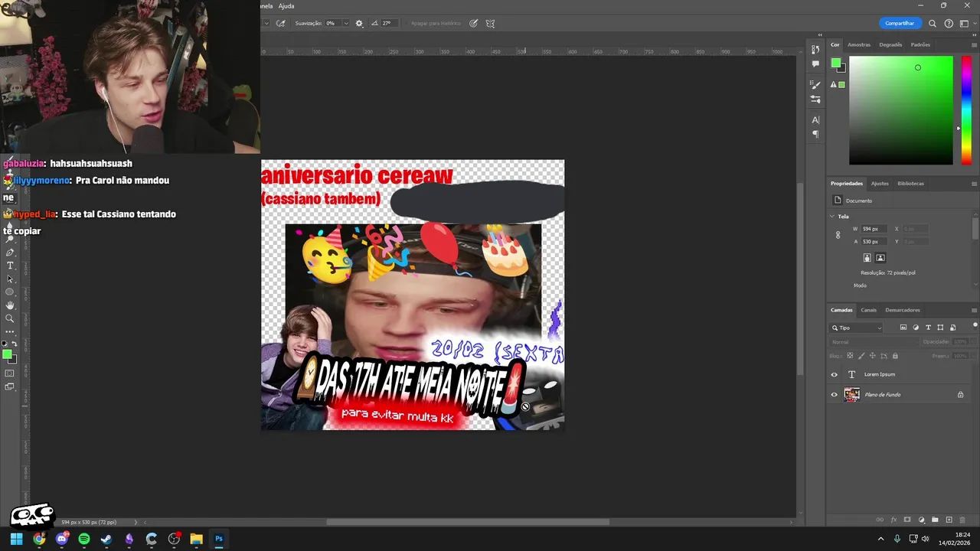This screenshot has height=551, width=980.
Task: Select the Path Selection arrow tool
Action: click(x=10, y=279)
